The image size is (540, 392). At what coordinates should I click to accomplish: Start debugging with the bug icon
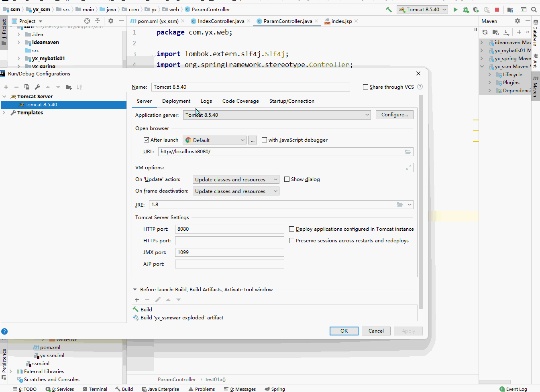(466, 10)
